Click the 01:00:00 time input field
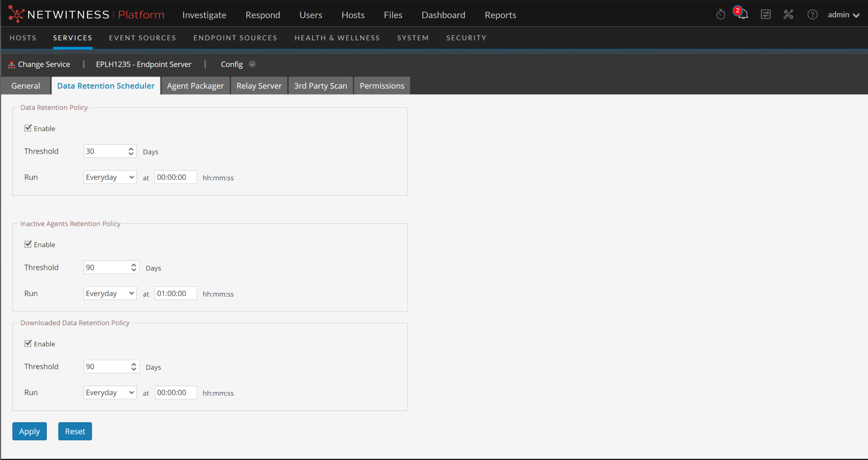 click(x=175, y=293)
